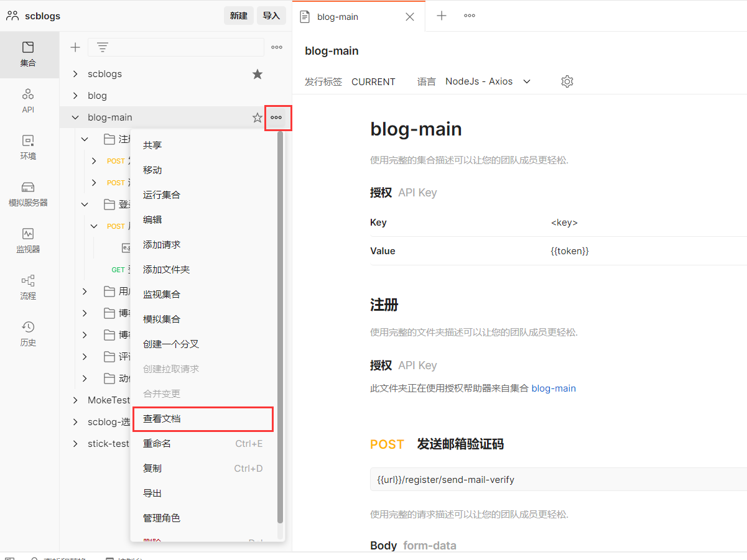Open the 环境 environments sidebar section

pos(28,148)
